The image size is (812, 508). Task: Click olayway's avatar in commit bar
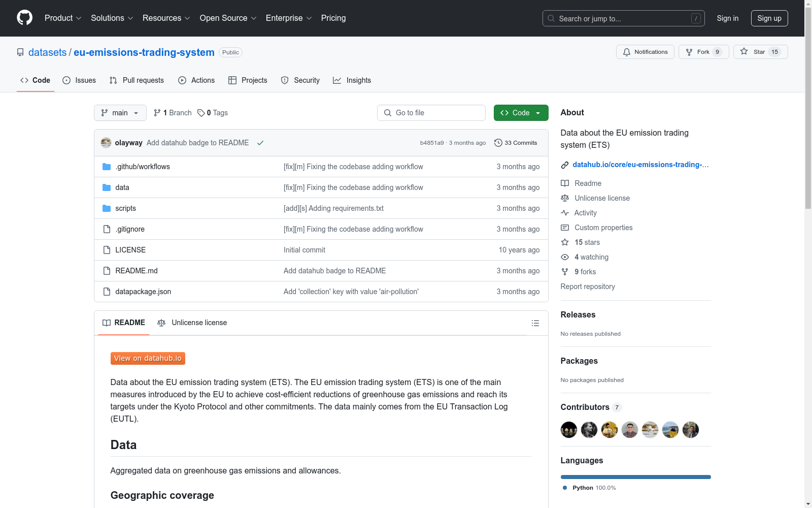(106, 143)
